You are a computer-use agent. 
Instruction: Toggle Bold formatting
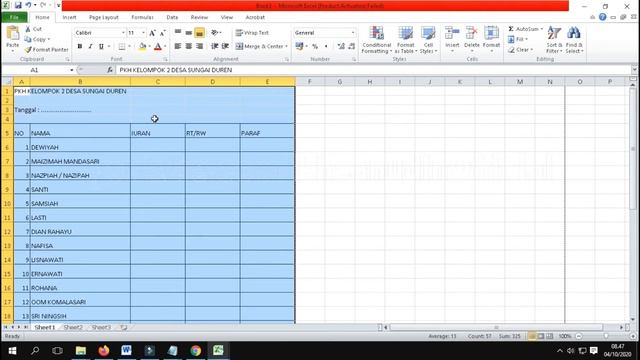point(80,47)
